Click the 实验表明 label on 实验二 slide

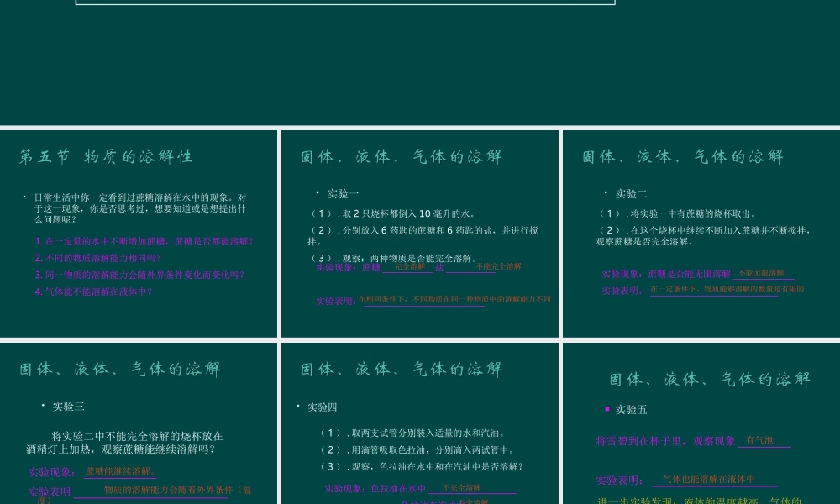[619, 291]
